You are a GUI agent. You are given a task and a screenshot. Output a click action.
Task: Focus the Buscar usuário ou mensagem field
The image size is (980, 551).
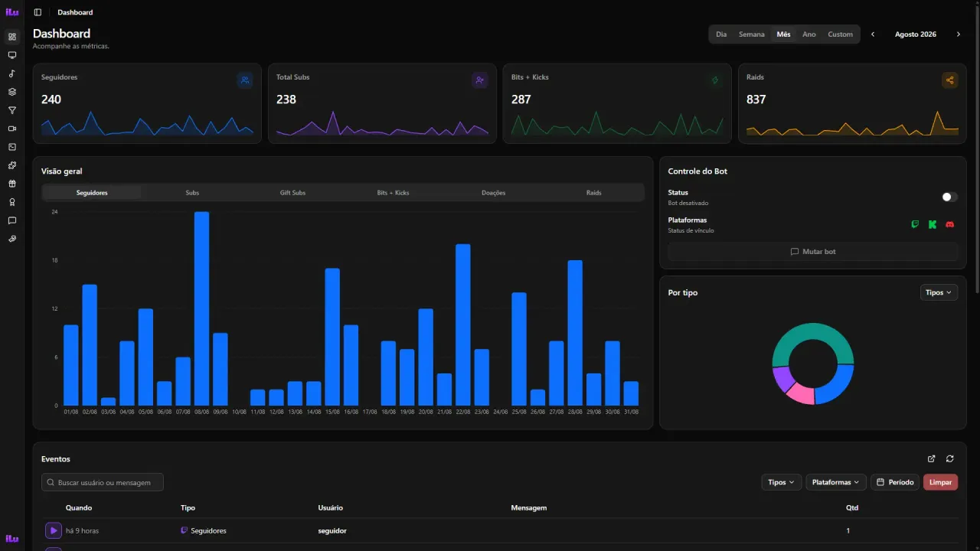[x=103, y=482]
